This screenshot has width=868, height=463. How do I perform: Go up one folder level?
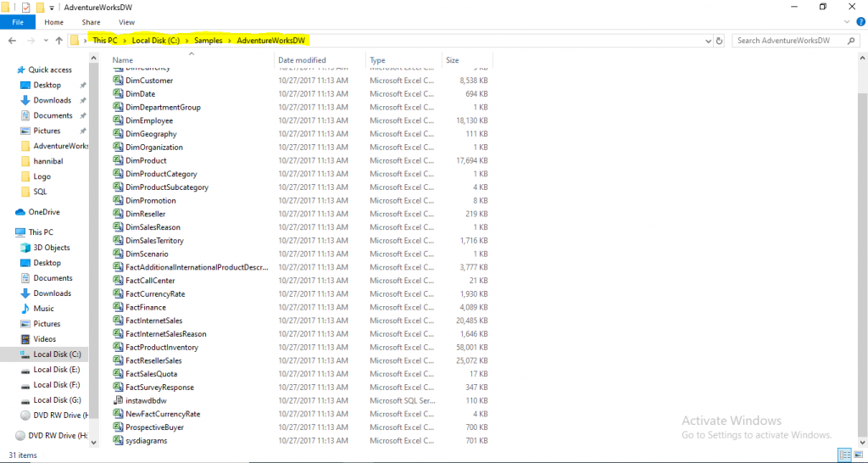coord(60,41)
